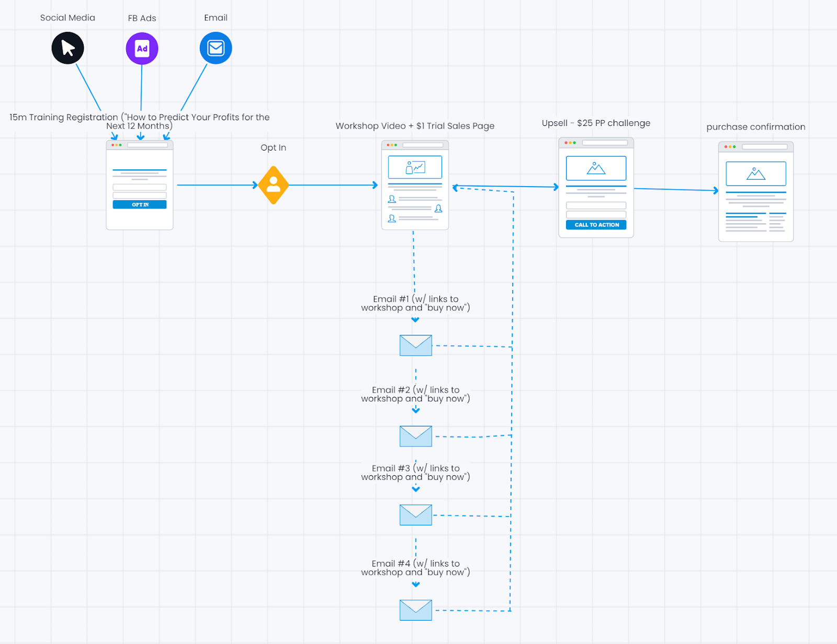Select the Email #4 envelope icon

[x=416, y=610]
